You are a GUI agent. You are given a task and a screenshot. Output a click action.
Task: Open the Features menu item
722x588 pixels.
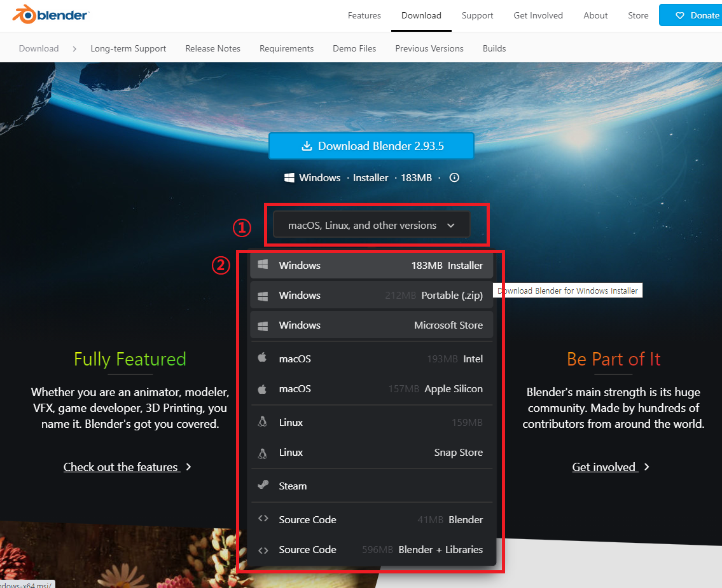tap(364, 16)
